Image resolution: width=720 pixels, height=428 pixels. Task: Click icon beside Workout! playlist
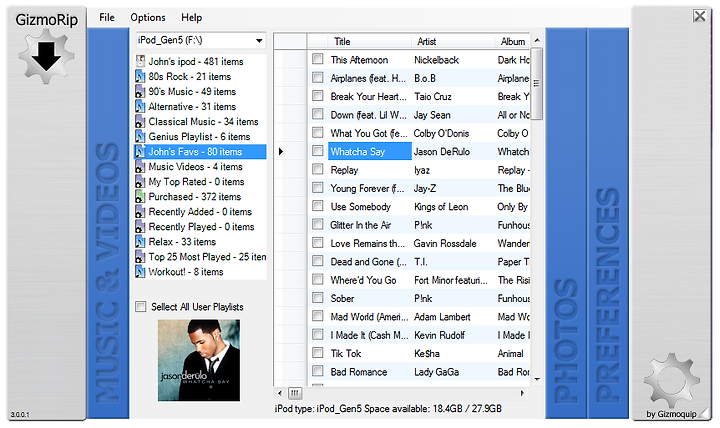coord(141,271)
